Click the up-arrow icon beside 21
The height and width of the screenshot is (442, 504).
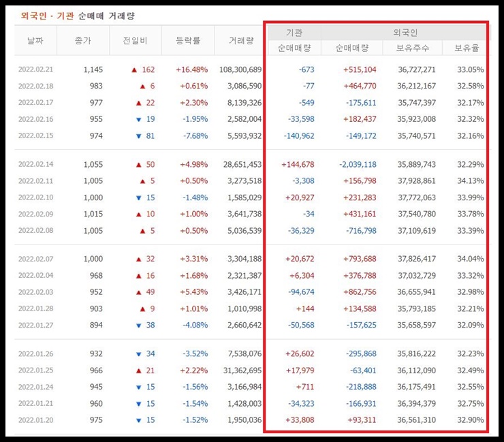point(138,371)
